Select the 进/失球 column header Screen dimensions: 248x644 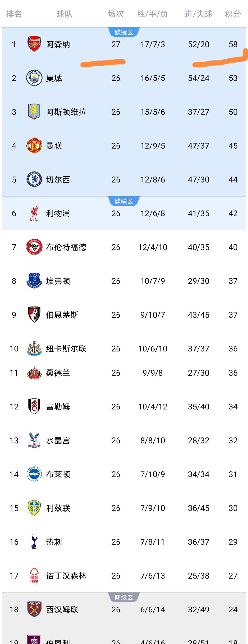pyautogui.click(x=198, y=14)
